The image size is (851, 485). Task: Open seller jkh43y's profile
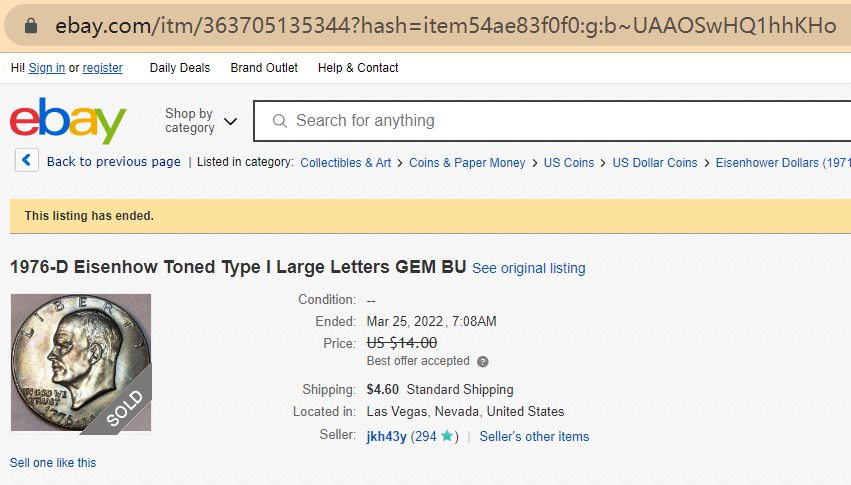(x=387, y=436)
